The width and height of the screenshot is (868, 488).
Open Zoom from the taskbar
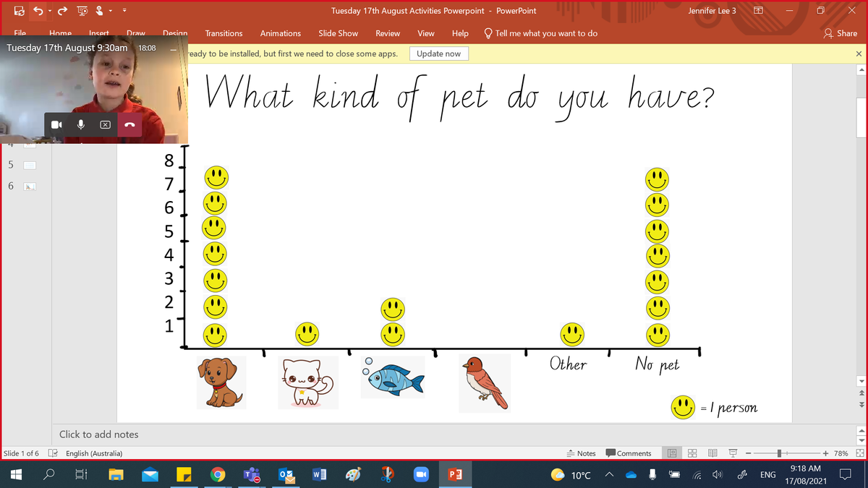click(420, 474)
